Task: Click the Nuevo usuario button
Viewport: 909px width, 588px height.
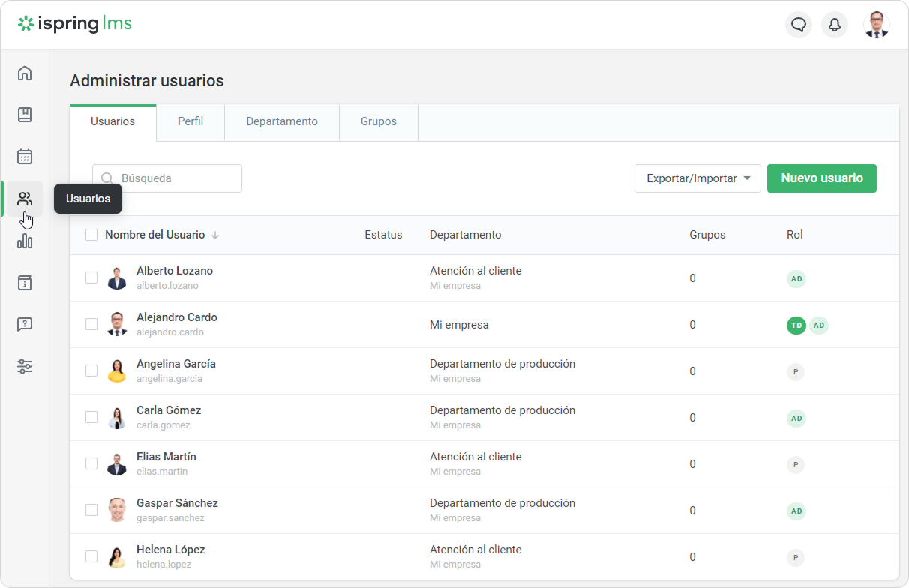Action: 821,178
